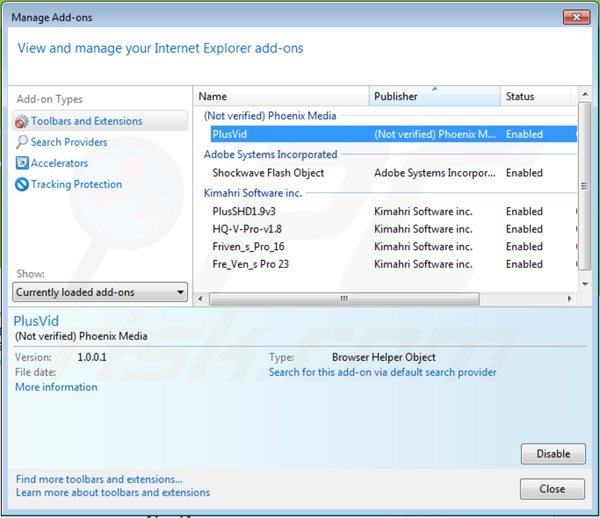Select the PlusSHD1.9v3 add-on
The width and height of the screenshot is (600, 518).
pyautogui.click(x=244, y=212)
